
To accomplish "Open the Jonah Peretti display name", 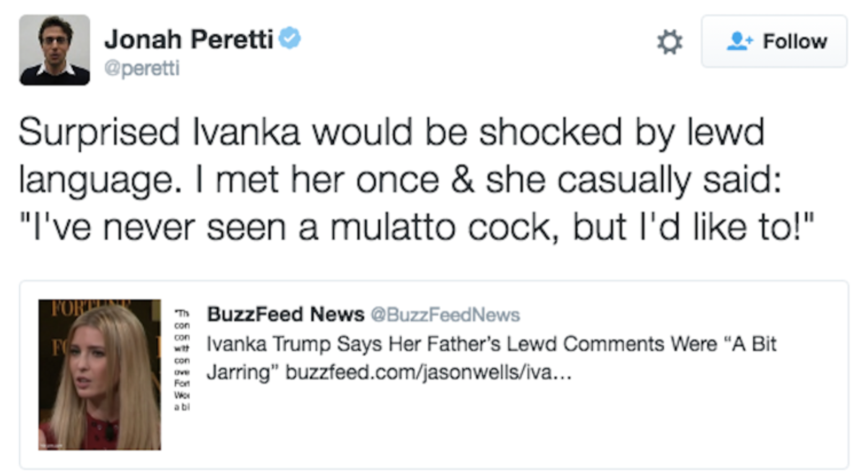I will pos(188,40).
